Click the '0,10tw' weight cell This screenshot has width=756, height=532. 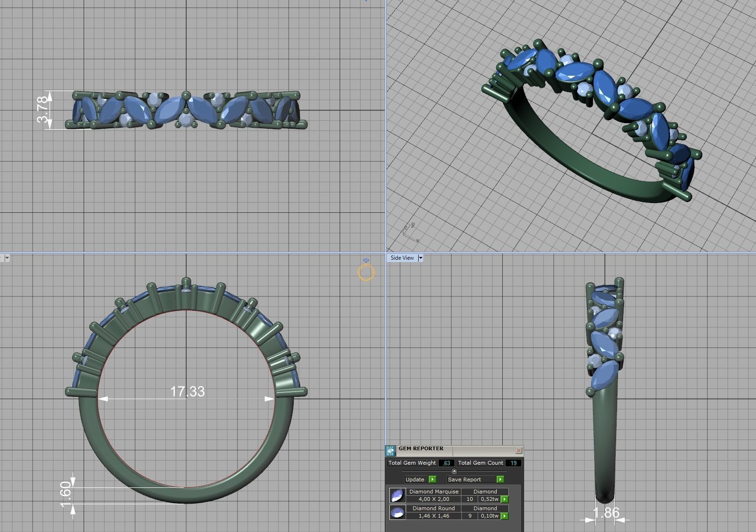point(489,516)
